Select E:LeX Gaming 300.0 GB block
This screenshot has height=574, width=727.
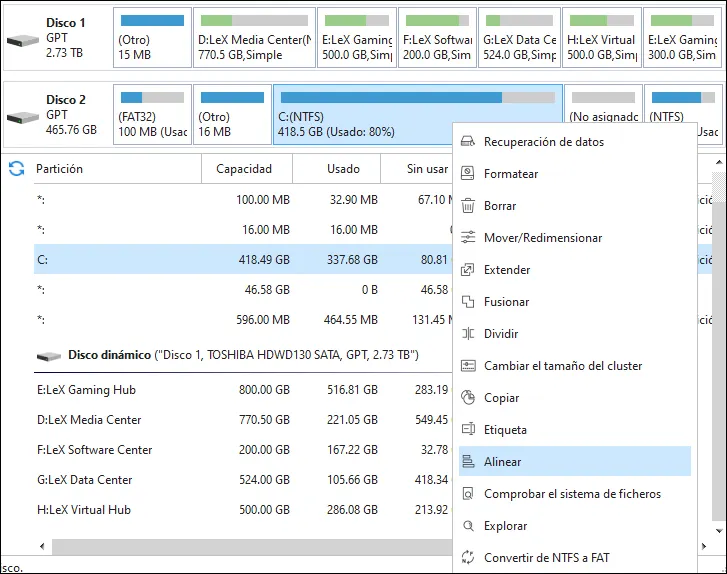pyautogui.click(x=683, y=38)
